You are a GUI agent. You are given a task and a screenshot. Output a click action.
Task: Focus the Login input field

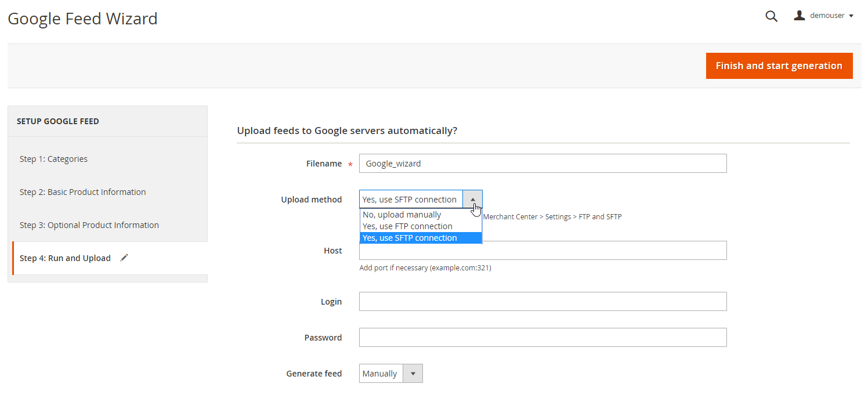tap(542, 301)
